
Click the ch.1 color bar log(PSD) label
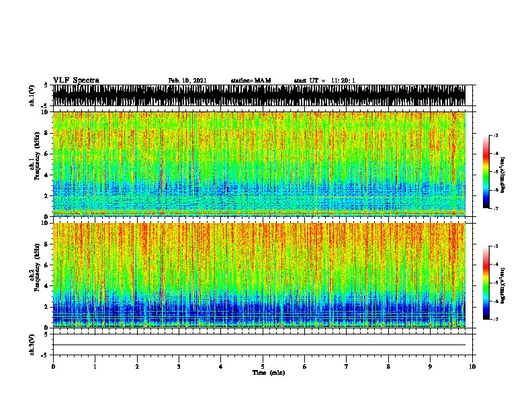point(502,175)
